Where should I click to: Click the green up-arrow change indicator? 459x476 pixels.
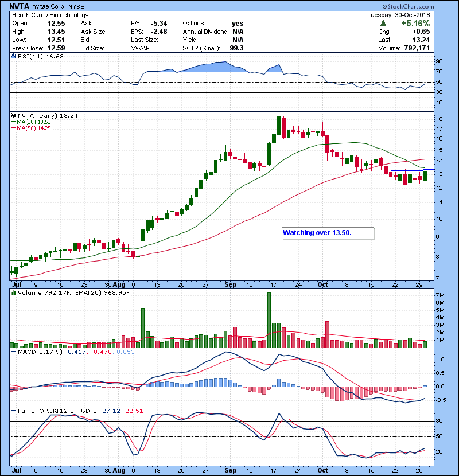(x=383, y=24)
